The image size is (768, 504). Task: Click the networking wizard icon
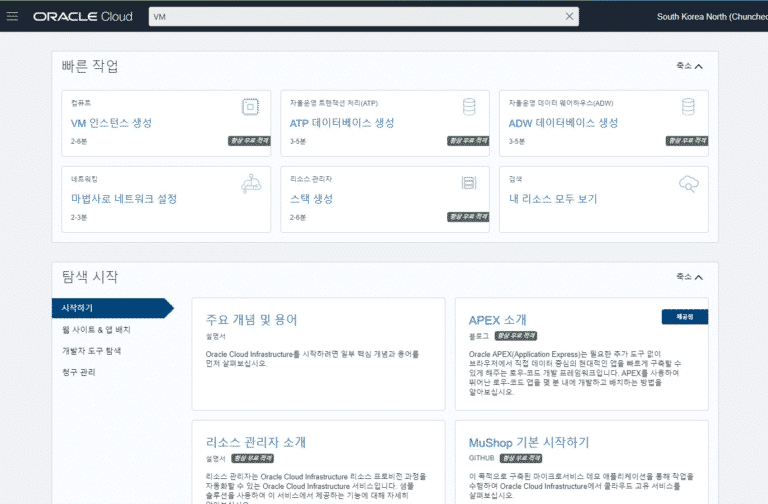click(251, 184)
